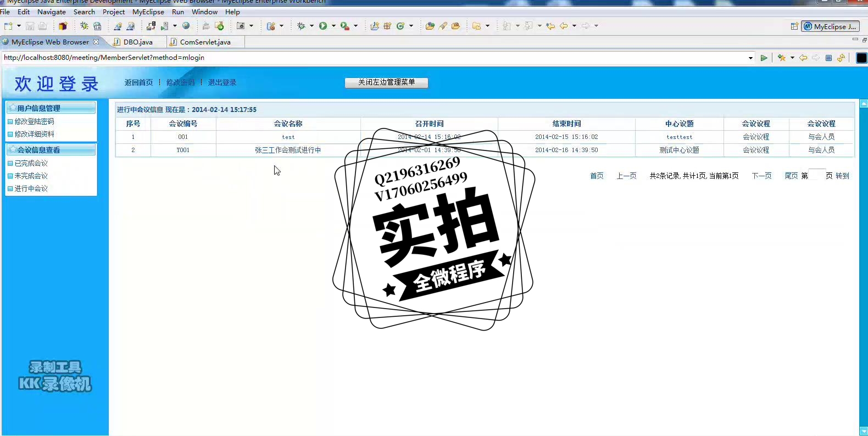Click the browser Refresh icon
This screenshot has width=868, height=436.
pos(841,58)
